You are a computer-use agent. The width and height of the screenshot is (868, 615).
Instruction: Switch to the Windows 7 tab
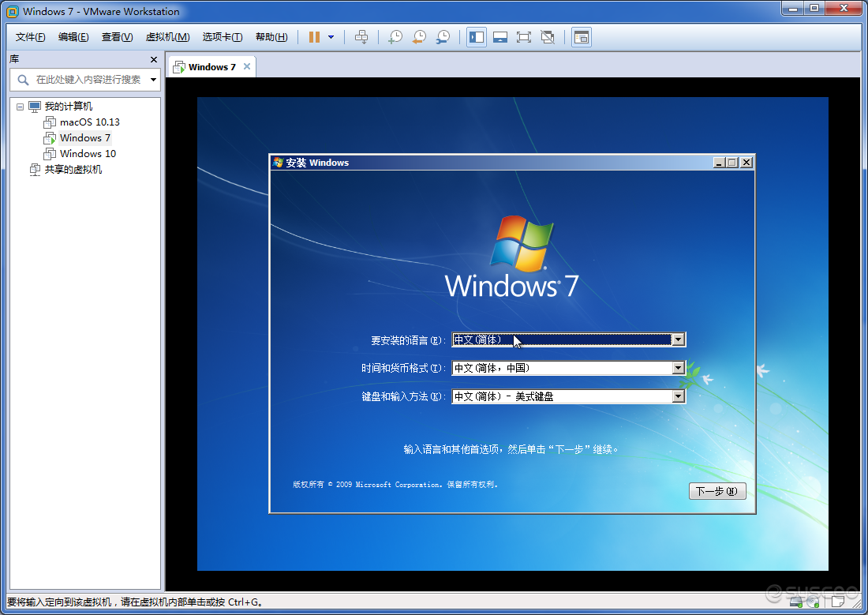[211, 67]
